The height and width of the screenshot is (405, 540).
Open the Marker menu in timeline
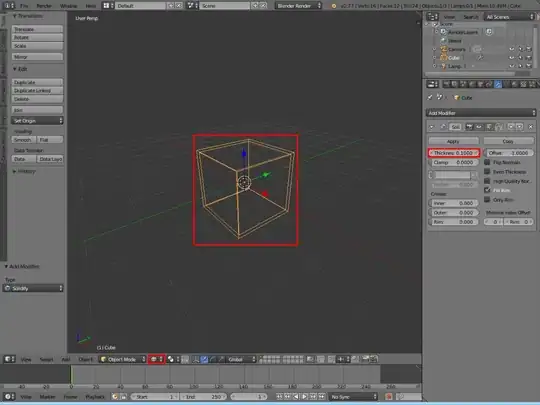(x=47, y=397)
